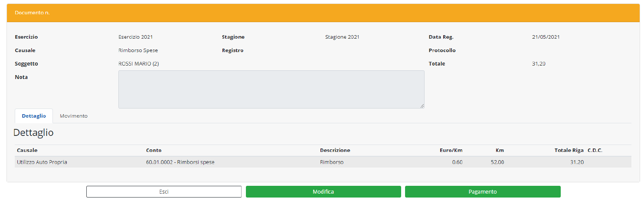
Task: Click the Euro/Km value 0.60
Action: click(x=457, y=162)
